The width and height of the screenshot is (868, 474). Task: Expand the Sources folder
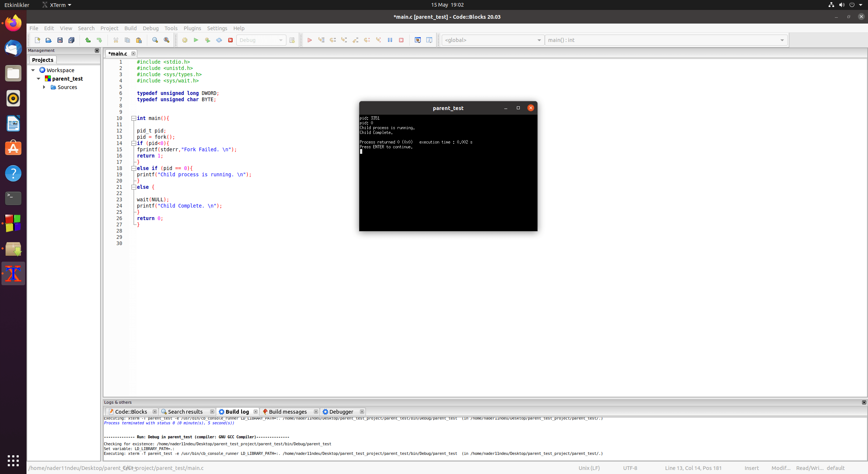click(x=44, y=87)
